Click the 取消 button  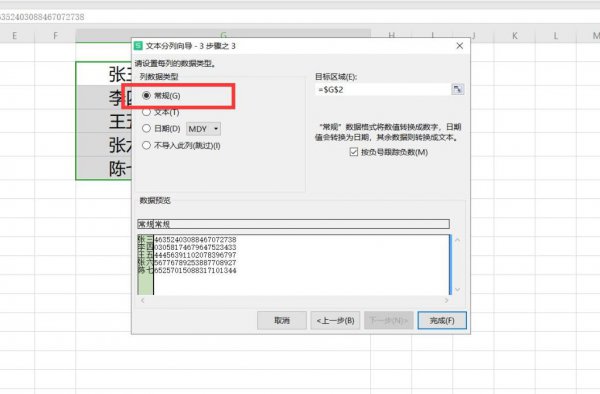pos(282,320)
